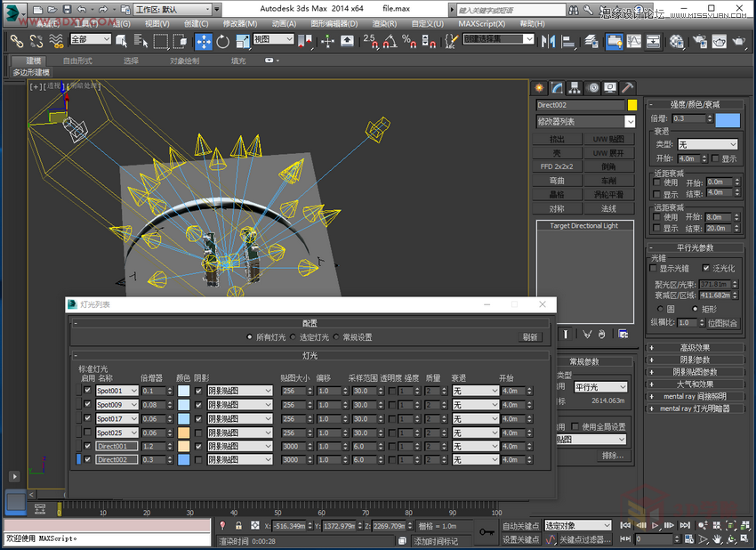Open the reference coordinate system dropdown showing 视图
The width and height of the screenshot is (756, 550).
pos(271,41)
